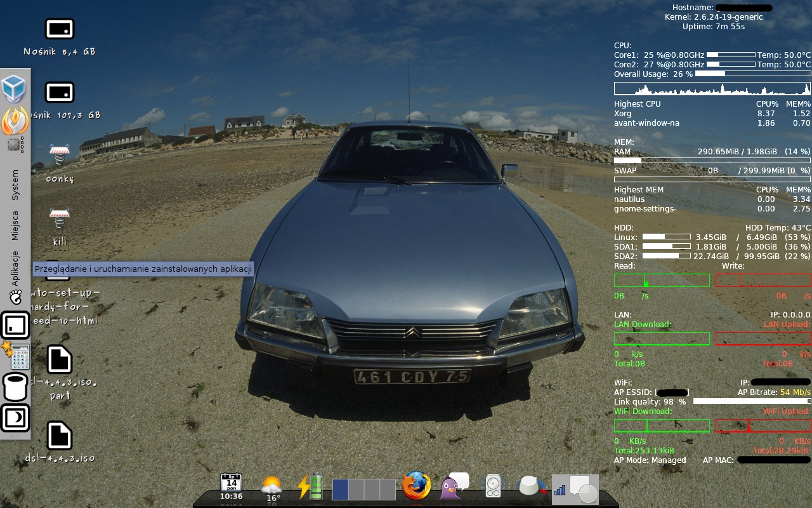Click the 'Total:253.13kiB' WiFi download text
The height and width of the screenshot is (508, 812).
645,451
